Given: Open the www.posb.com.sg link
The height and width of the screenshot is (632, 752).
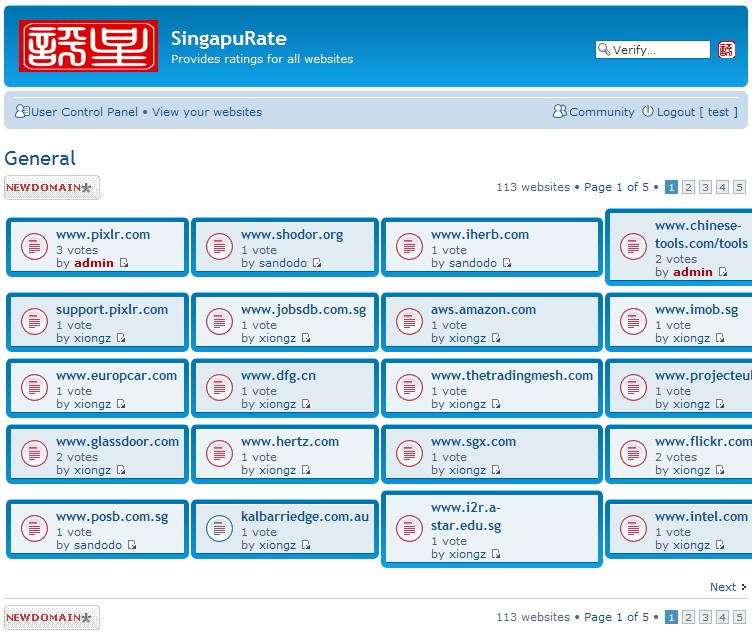Looking at the screenshot, I should (x=112, y=517).
